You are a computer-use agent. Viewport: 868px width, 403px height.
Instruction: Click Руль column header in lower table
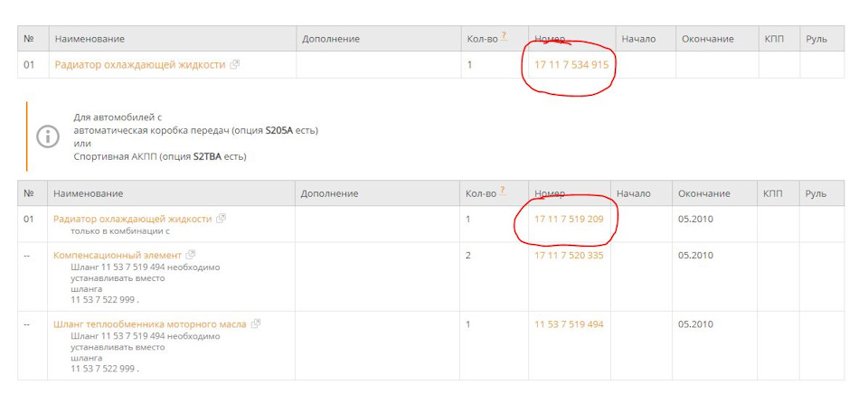[816, 193]
